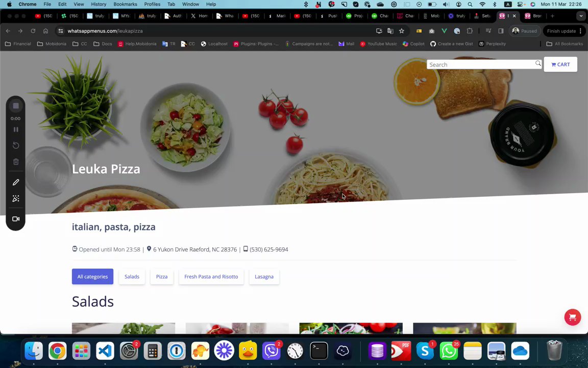Go back in Chrome
Image resolution: width=588 pixels, height=368 pixels.
(x=8, y=31)
